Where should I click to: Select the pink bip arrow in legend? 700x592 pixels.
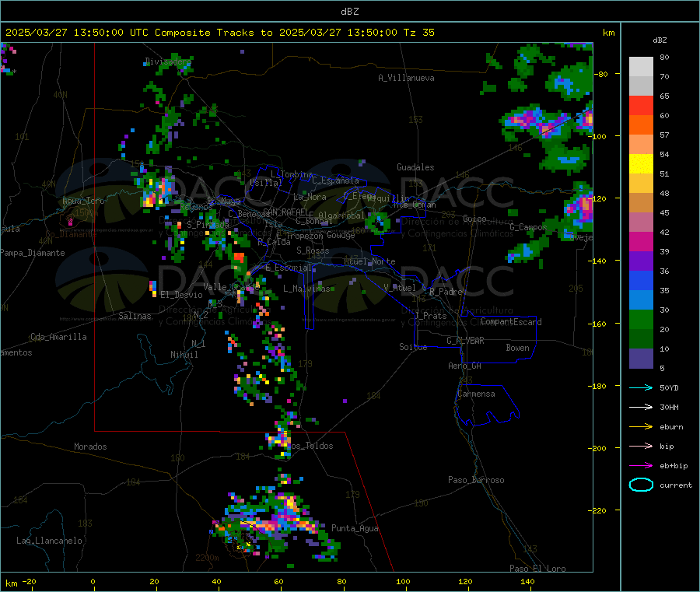641,446
